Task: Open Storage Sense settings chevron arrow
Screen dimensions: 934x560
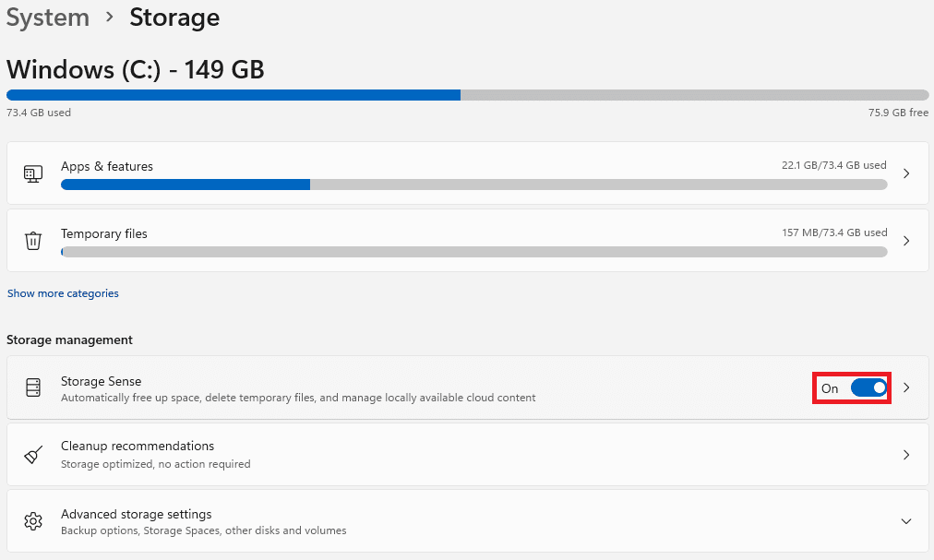Action: [x=906, y=387]
